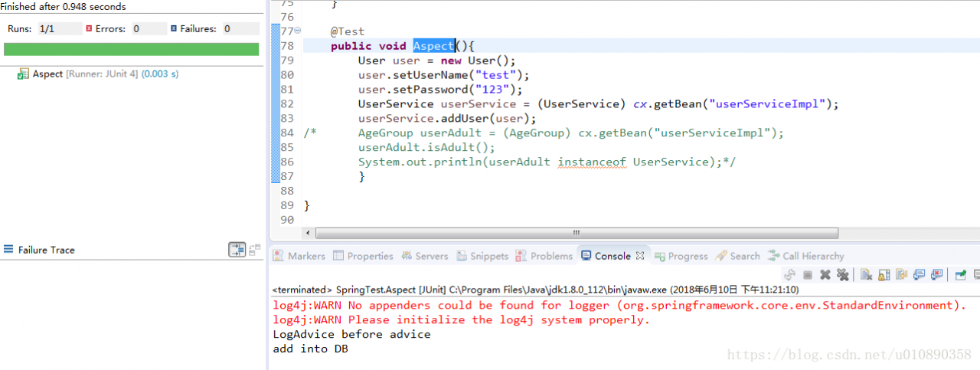Click the log4j Please initialize warning line
This screenshot has width=980, height=370.
[x=462, y=319]
